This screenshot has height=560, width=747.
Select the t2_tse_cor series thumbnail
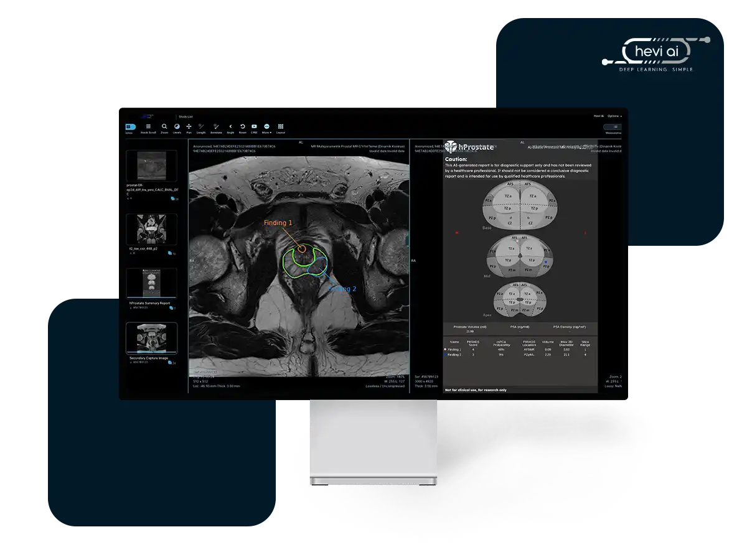[151, 229]
